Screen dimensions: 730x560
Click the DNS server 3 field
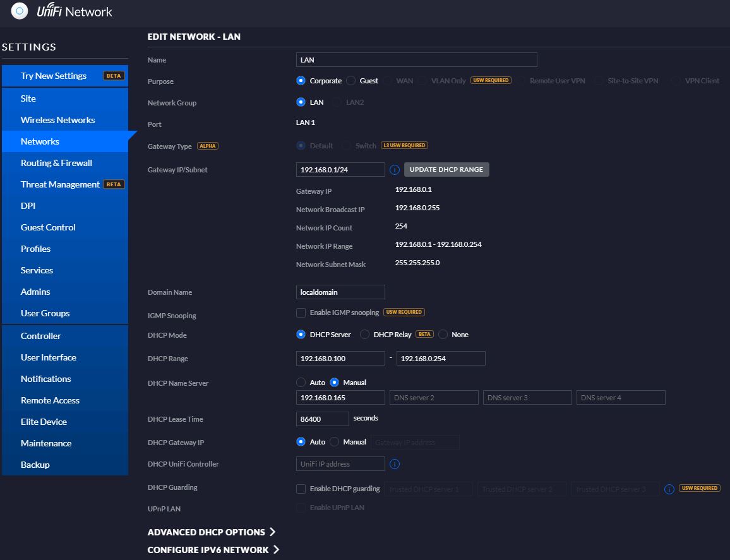tap(527, 397)
